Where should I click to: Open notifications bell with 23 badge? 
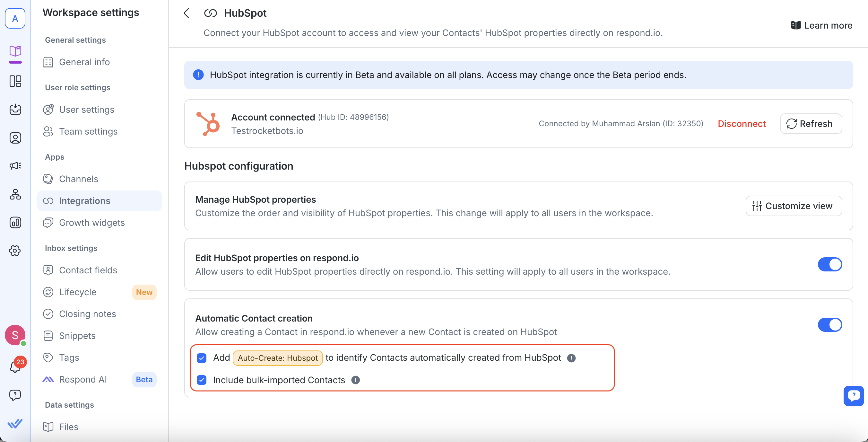[x=15, y=367]
